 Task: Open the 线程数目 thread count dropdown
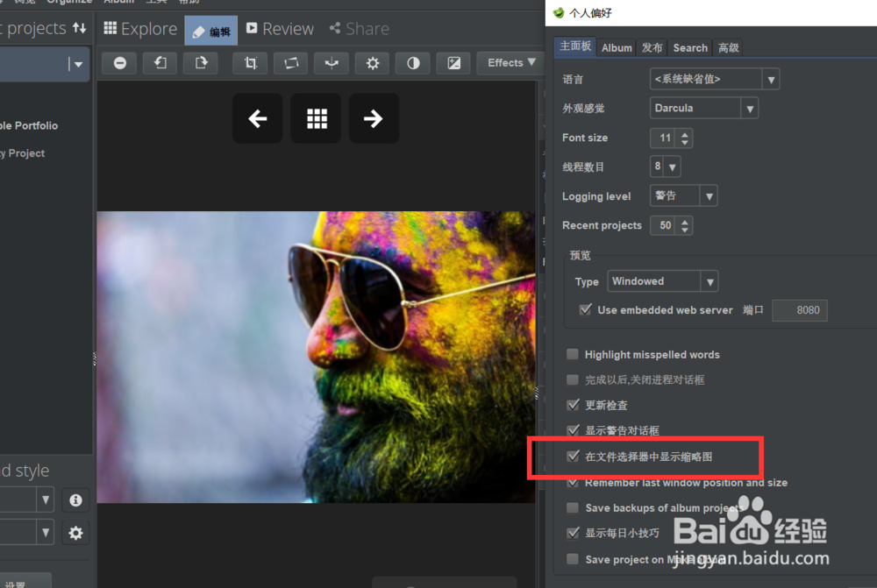tap(665, 166)
